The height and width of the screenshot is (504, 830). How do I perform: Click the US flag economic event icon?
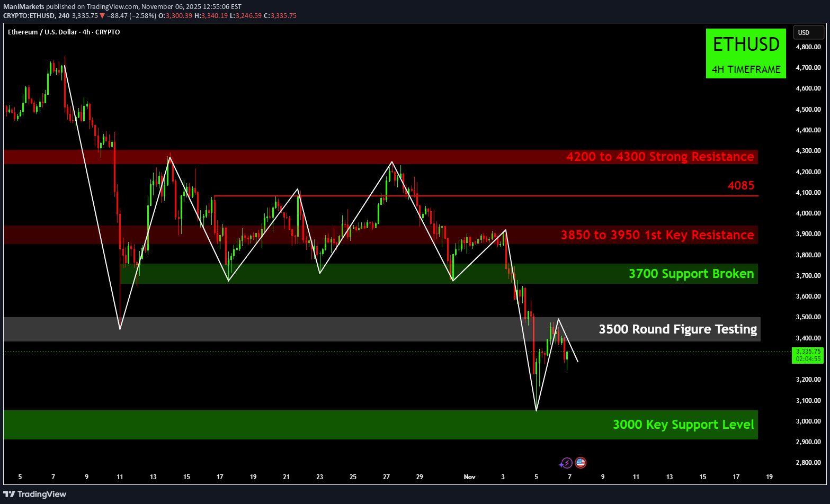(x=581, y=463)
